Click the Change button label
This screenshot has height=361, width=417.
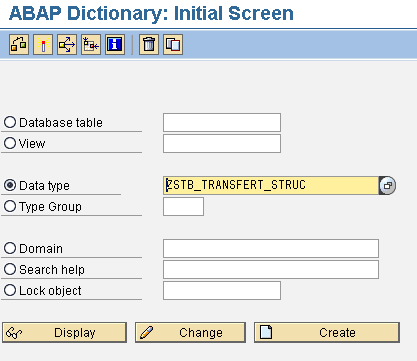click(201, 333)
